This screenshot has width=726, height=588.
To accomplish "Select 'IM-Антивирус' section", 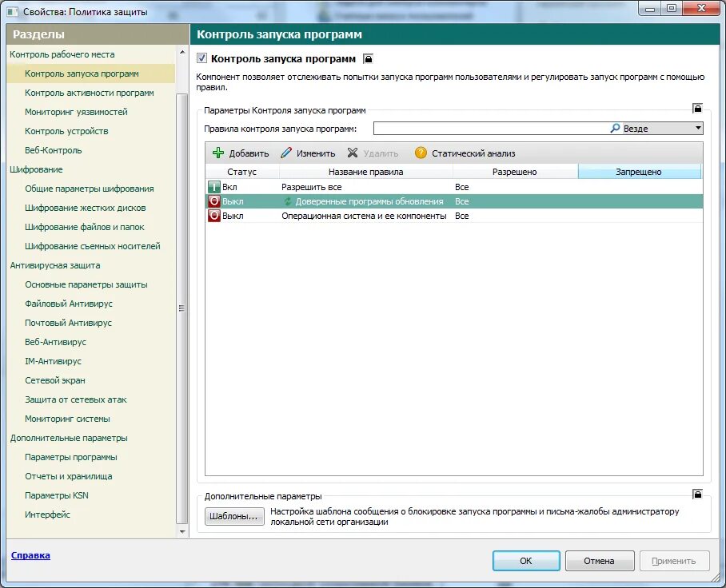I will tap(53, 361).
